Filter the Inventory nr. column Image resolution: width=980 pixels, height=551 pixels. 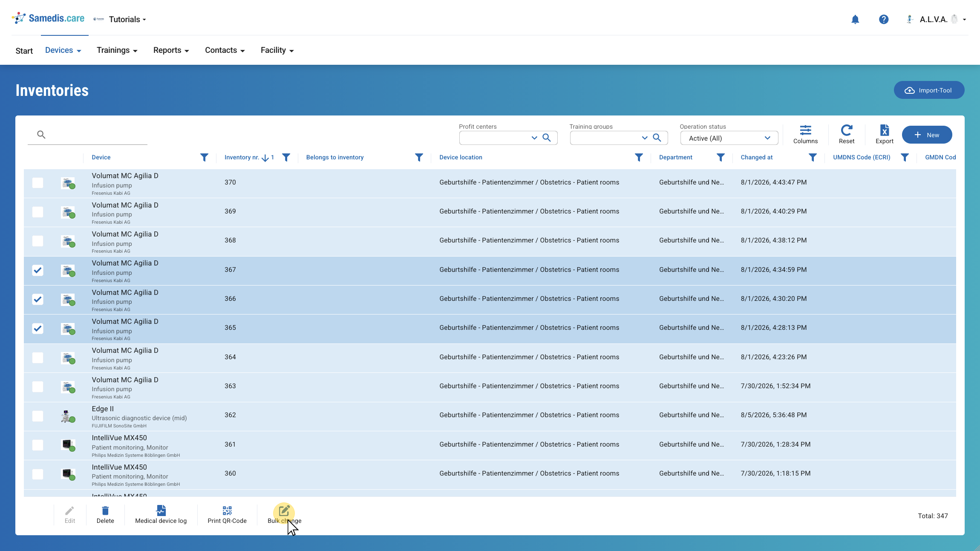point(286,158)
